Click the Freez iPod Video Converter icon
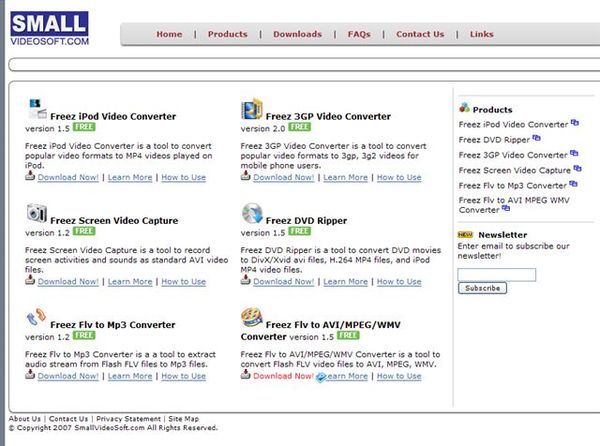 point(38,109)
